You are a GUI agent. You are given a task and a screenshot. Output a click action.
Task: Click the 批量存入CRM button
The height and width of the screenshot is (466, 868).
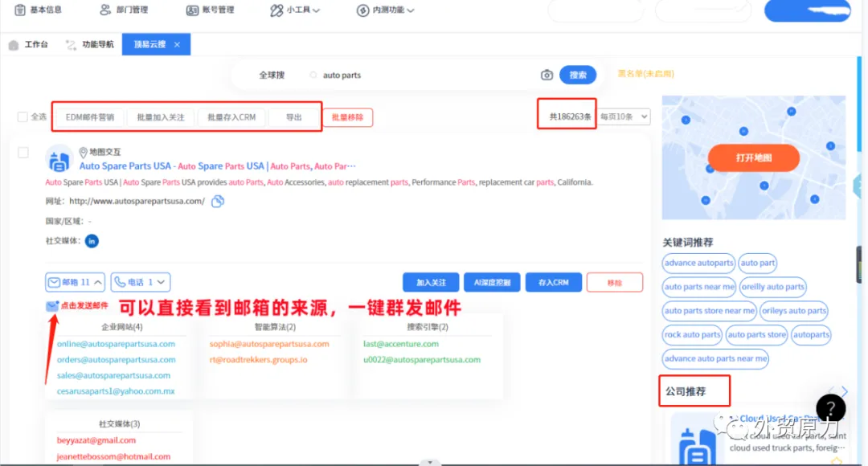click(x=231, y=117)
